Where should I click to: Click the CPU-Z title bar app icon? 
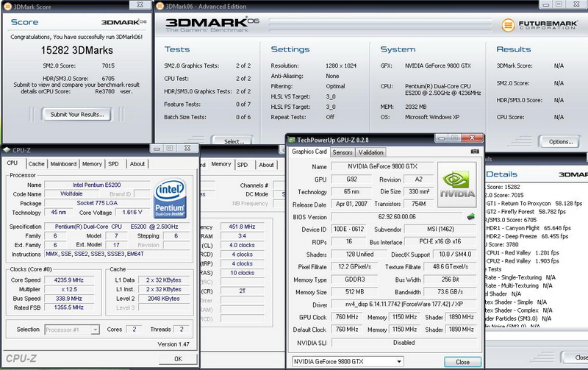7,150
